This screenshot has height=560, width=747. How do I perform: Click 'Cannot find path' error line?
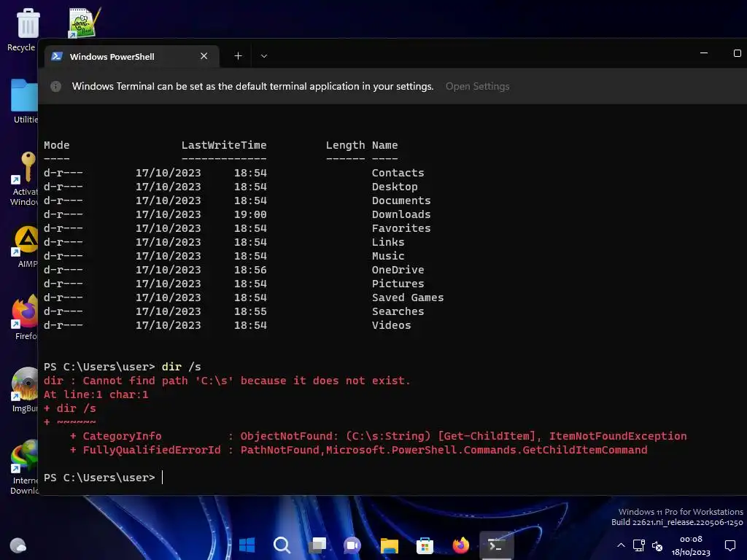[227, 381]
